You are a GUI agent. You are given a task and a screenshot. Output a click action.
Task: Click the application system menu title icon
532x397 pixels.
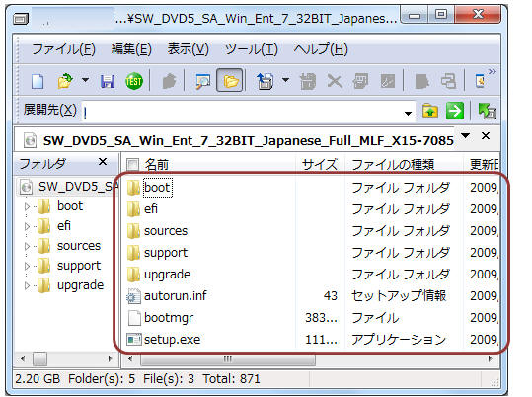pyautogui.click(x=21, y=19)
